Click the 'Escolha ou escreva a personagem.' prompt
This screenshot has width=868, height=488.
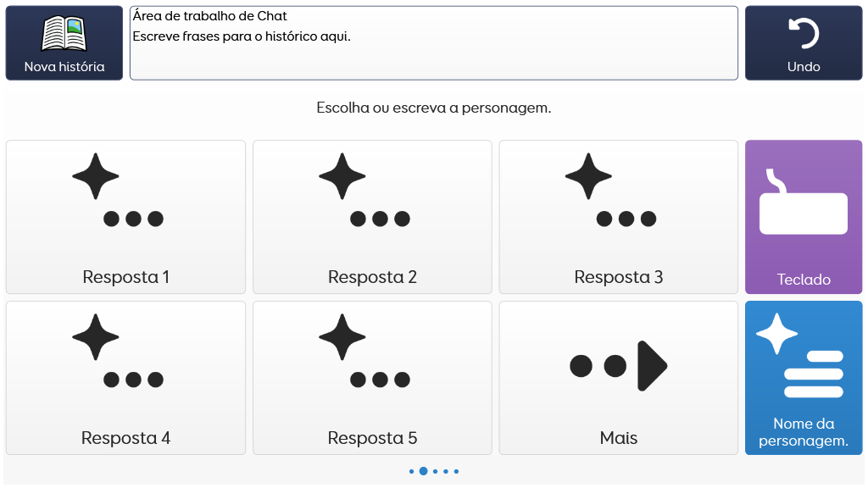click(x=433, y=108)
